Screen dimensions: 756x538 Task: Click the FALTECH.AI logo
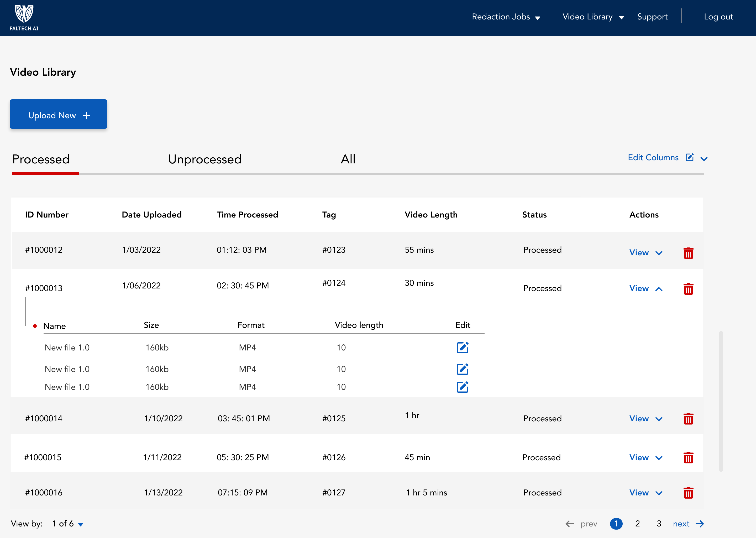(24, 18)
